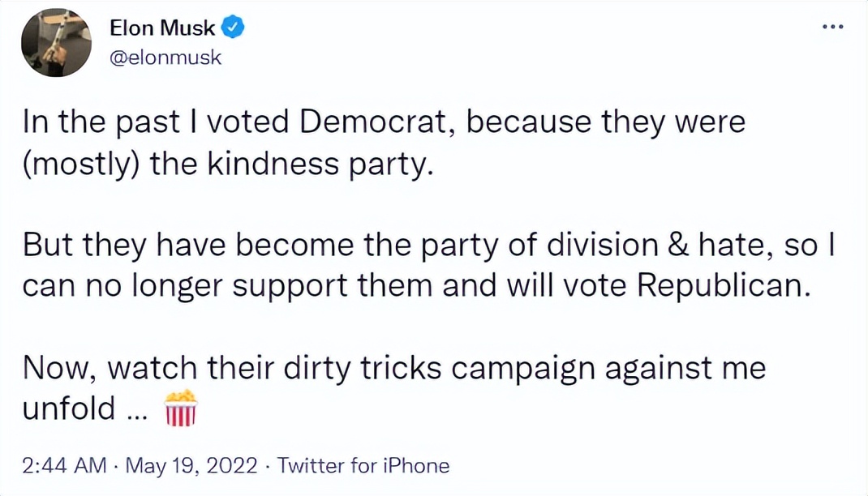Open the @elonmusk handle link
Screen dimensions: 868x496
click(165, 58)
